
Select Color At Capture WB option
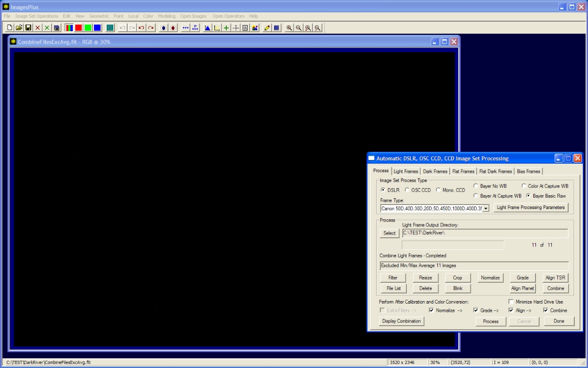pyautogui.click(x=524, y=186)
